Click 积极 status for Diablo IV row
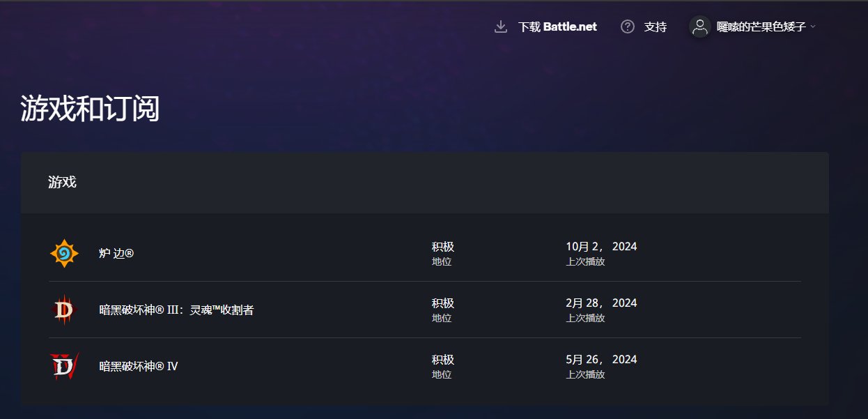 442,360
